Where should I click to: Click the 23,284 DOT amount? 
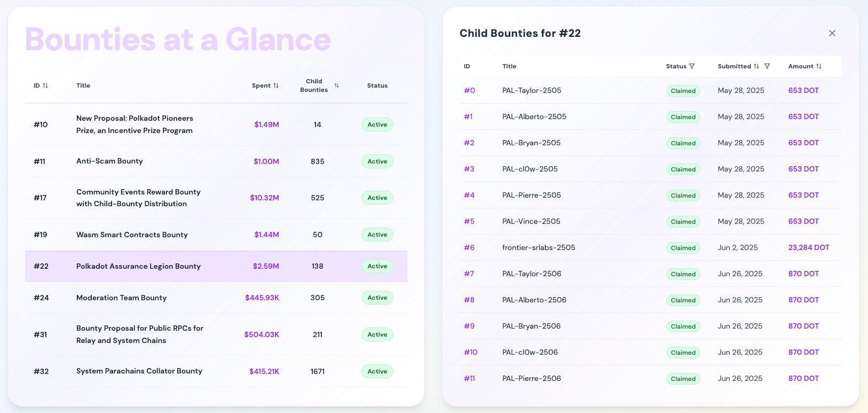808,247
